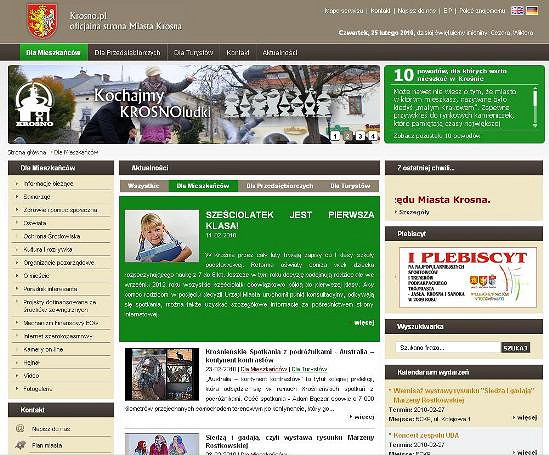This screenshot has width=549, height=455.
Task: Show banner slide 2
Action: point(348,136)
